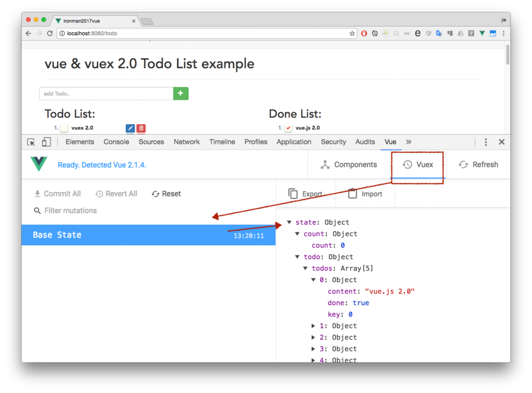This screenshot has width=532, height=393.
Task: Collapse the 'state: Object' tree node
Action: click(289, 222)
